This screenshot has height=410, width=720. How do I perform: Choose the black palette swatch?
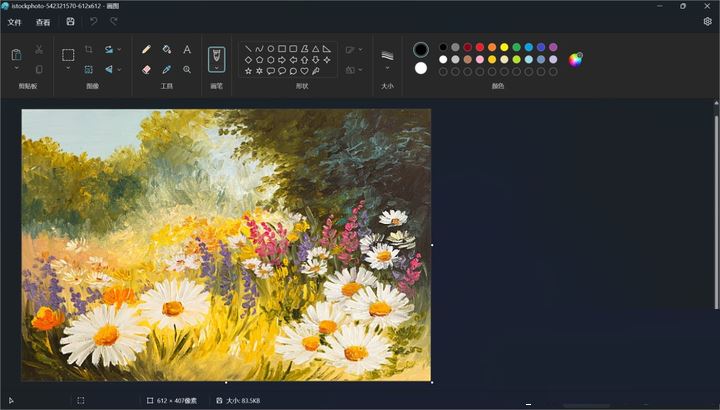click(x=443, y=47)
